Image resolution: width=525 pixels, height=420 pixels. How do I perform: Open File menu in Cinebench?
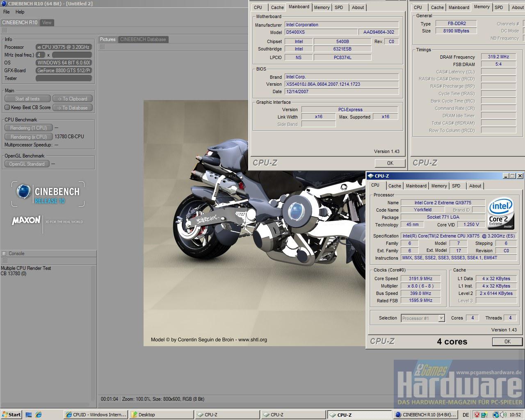(7, 12)
